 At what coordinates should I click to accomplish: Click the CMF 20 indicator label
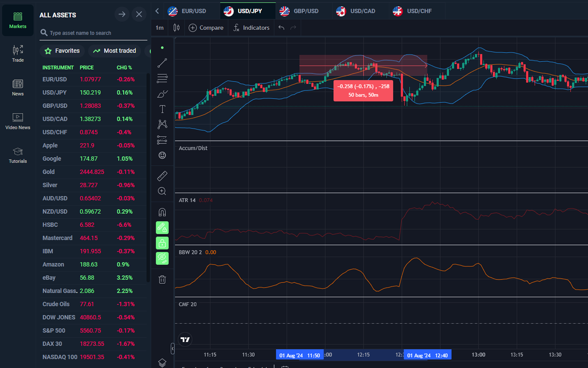click(x=187, y=304)
